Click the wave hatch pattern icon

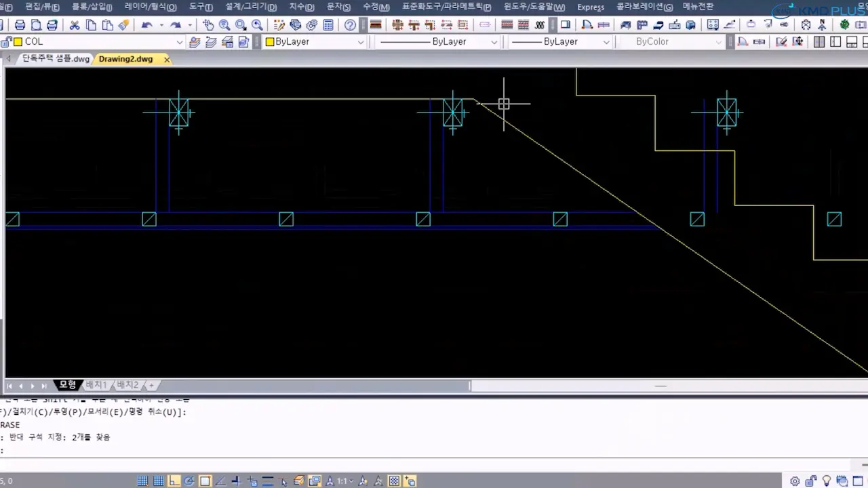coord(540,25)
